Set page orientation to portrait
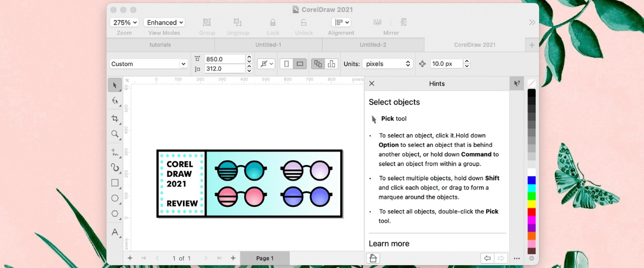Image resolution: width=644 pixels, height=268 pixels. 287,64
